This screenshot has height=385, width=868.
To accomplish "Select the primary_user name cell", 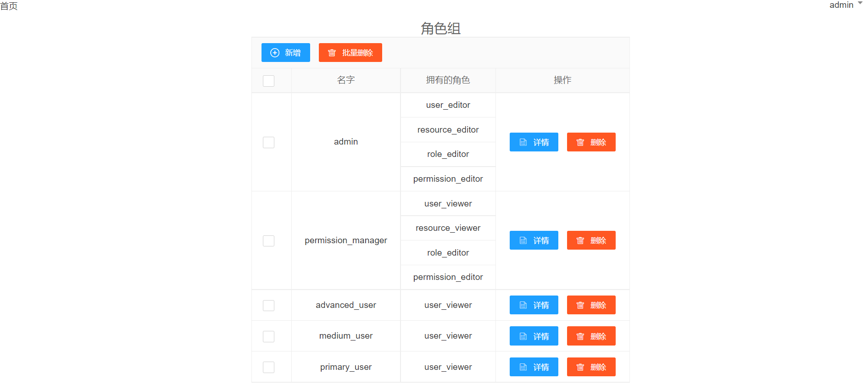I will pyautogui.click(x=346, y=367).
